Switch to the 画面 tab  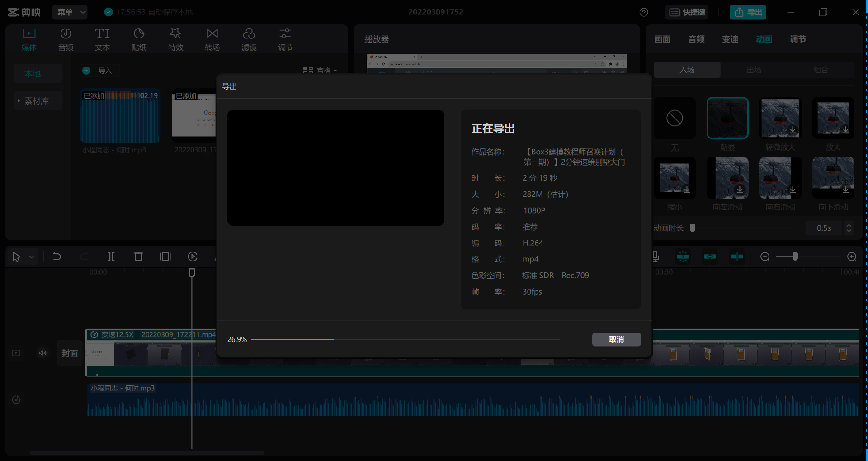[x=662, y=39]
